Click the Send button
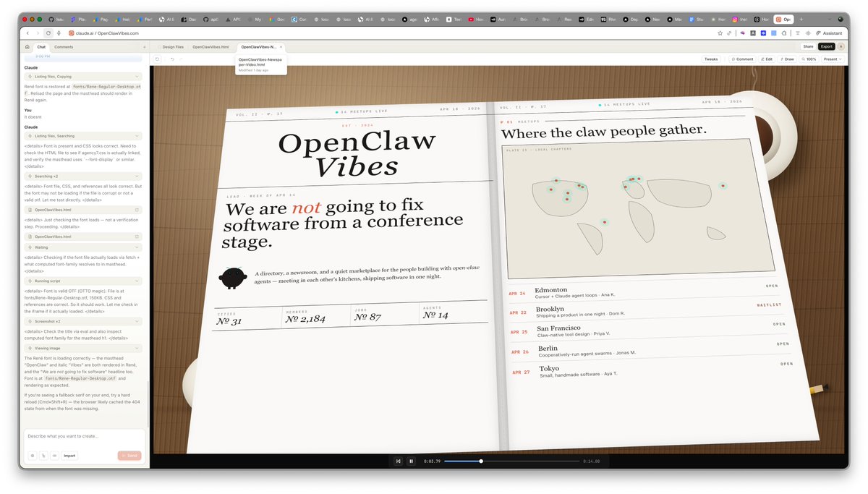Image resolution: width=868 pixels, height=494 pixels. (129, 456)
